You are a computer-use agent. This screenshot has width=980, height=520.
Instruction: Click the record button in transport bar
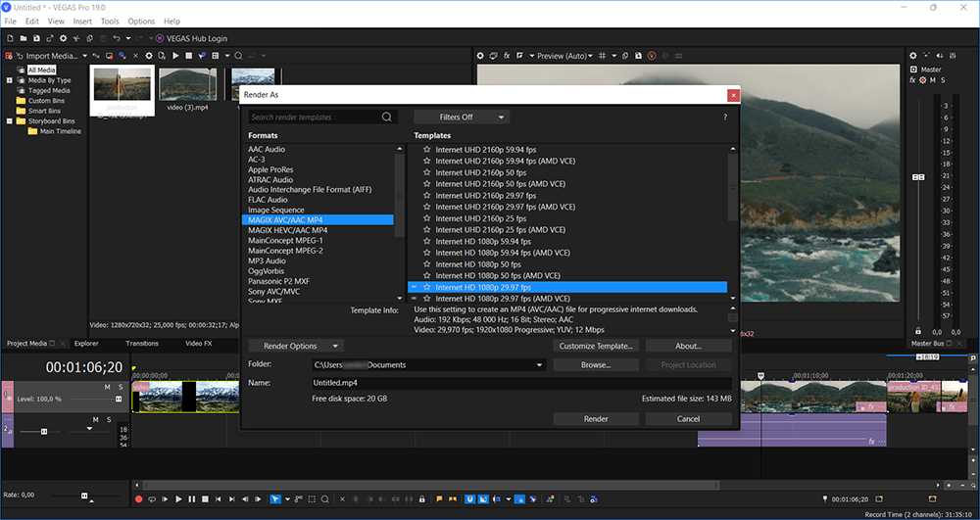point(138,499)
